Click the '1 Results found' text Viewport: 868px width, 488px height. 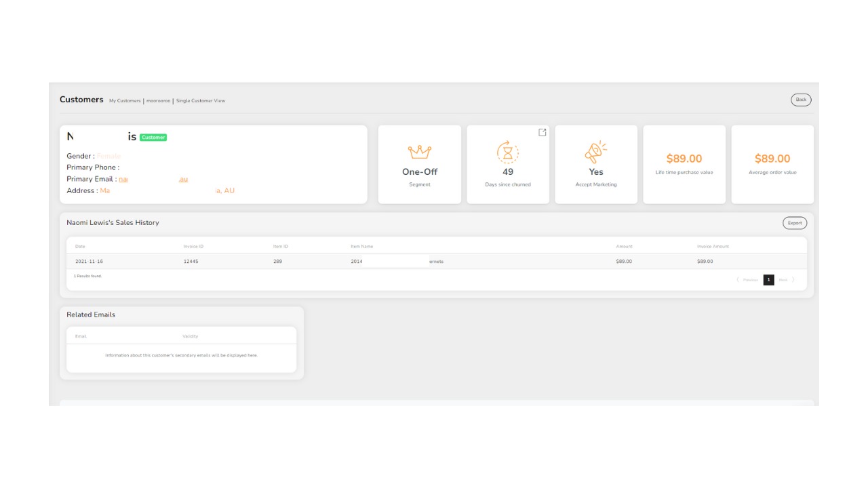[88, 277]
